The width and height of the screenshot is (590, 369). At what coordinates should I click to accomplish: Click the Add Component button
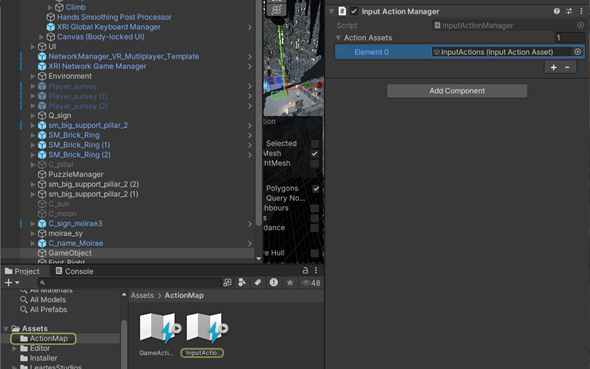457,91
